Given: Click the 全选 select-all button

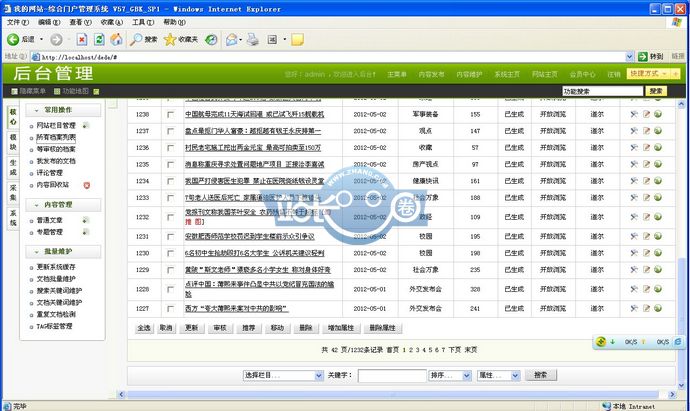Looking at the screenshot, I should [144, 328].
